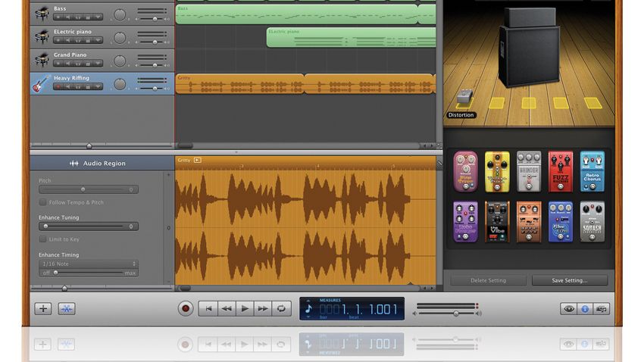
Task: Open the media browser button
Action: pos(602,309)
